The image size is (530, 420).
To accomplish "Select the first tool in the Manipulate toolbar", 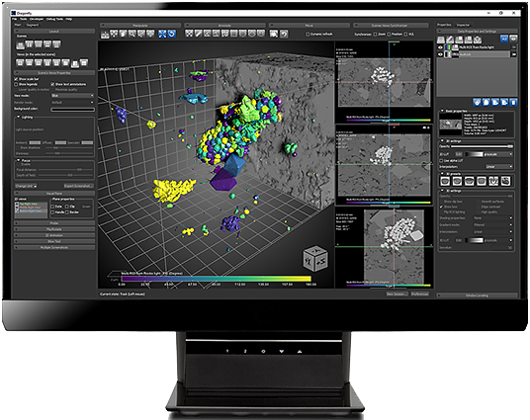I will point(105,35).
